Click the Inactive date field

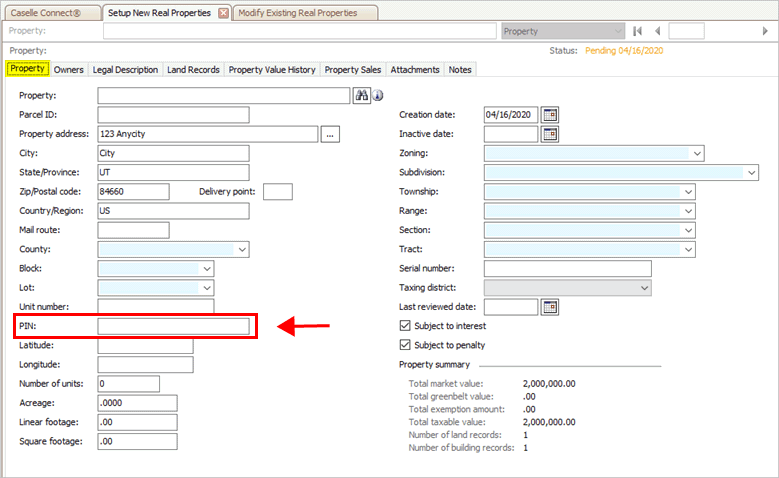(511, 134)
